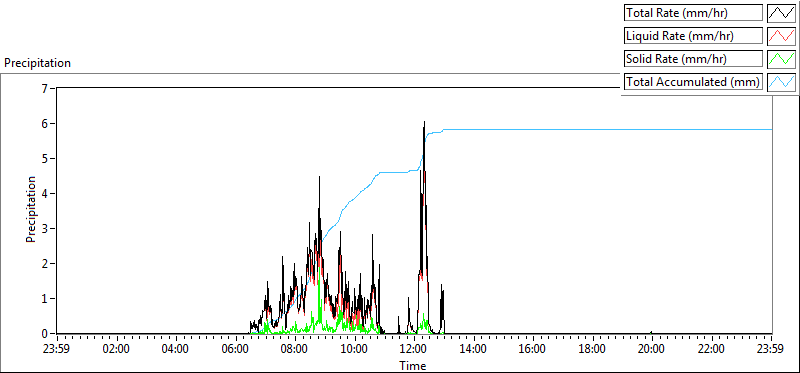
Task: Click the Precipitation chart caption above the plot
Action: [x=37, y=63]
